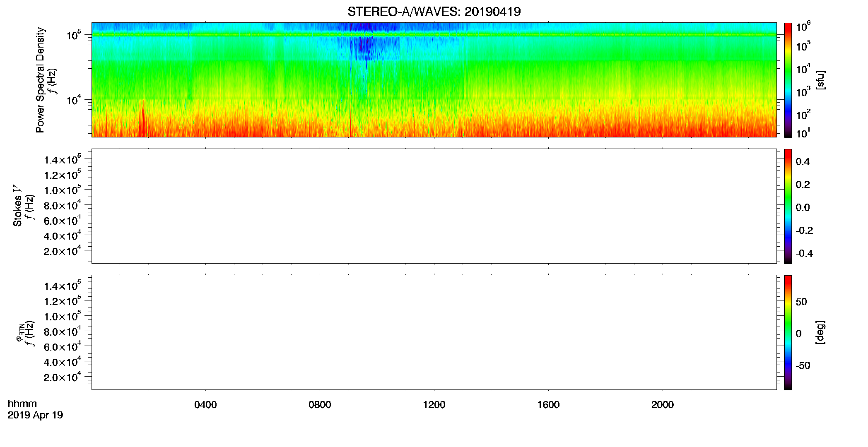Click the 1.0×10^5 tick on Stokes V axis
This screenshot has height=447, width=868.
coord(62,190)
